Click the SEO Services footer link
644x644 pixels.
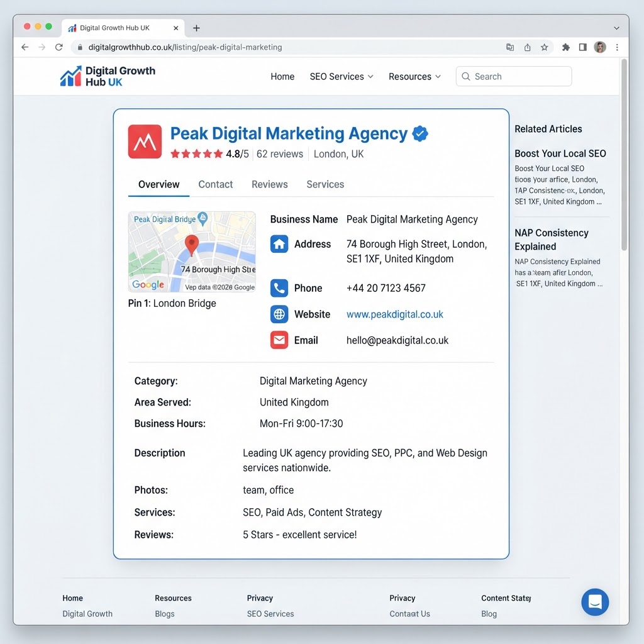click(x=270, y=614)
